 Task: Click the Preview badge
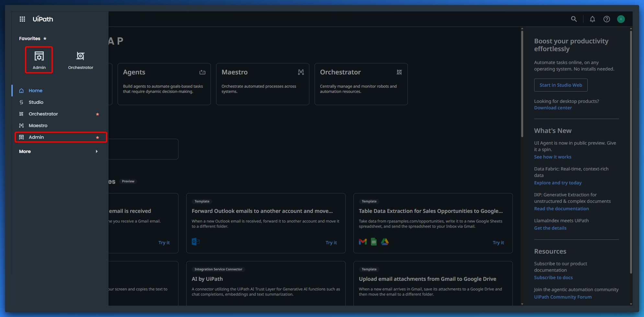128,181
